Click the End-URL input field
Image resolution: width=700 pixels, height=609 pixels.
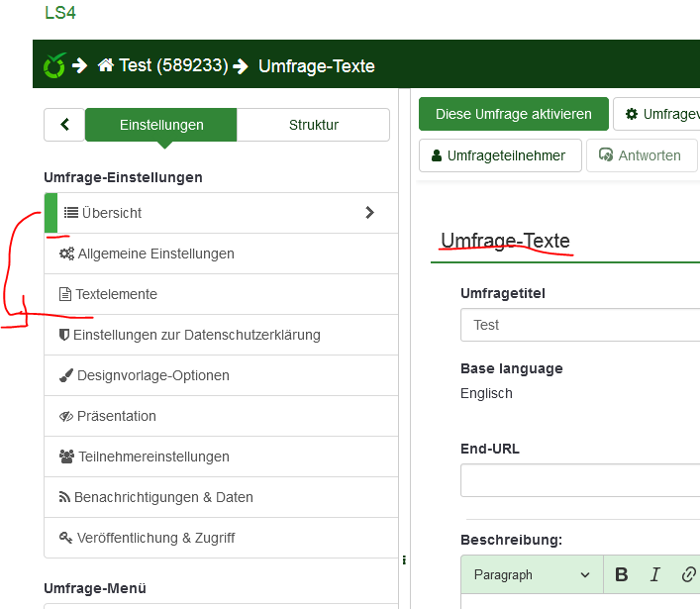(x=579, y=480)
